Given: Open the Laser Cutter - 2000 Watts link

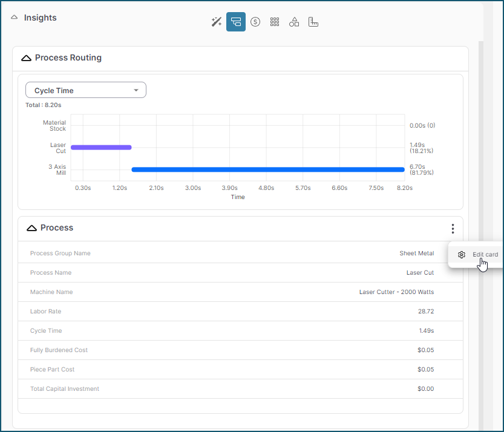Looking at the screenshot, I should click(396, 292).
